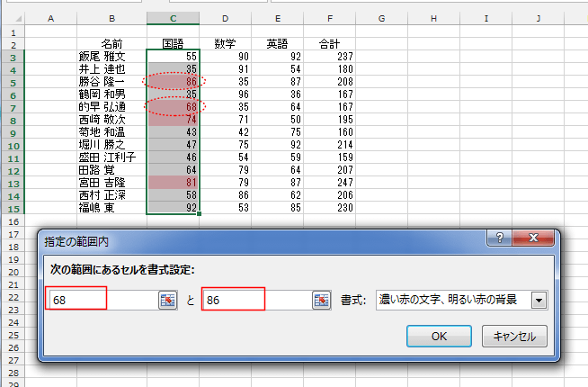
Task: Click the 名前 header cell
Action: pos(111,44)
